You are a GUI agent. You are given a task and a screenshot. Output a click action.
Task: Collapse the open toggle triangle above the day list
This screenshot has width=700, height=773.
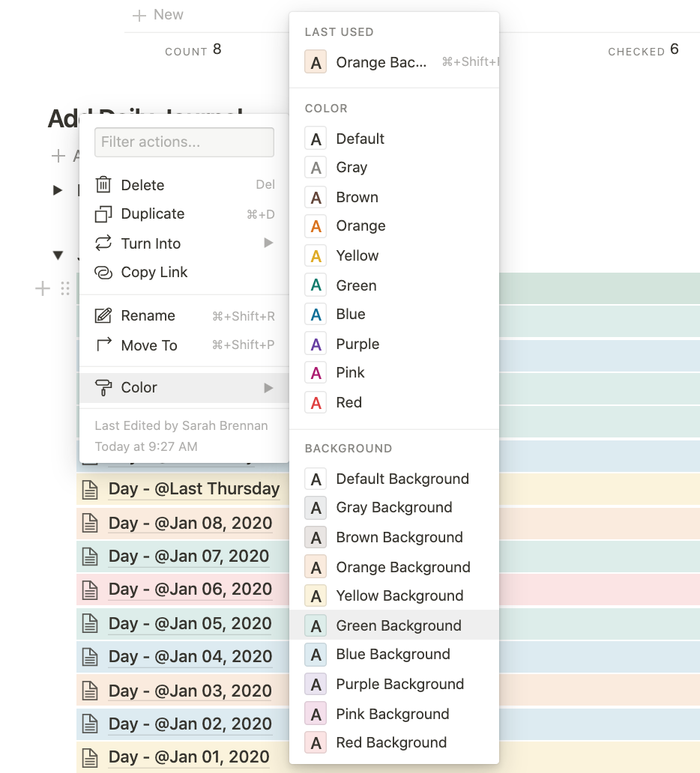point(58,255)
